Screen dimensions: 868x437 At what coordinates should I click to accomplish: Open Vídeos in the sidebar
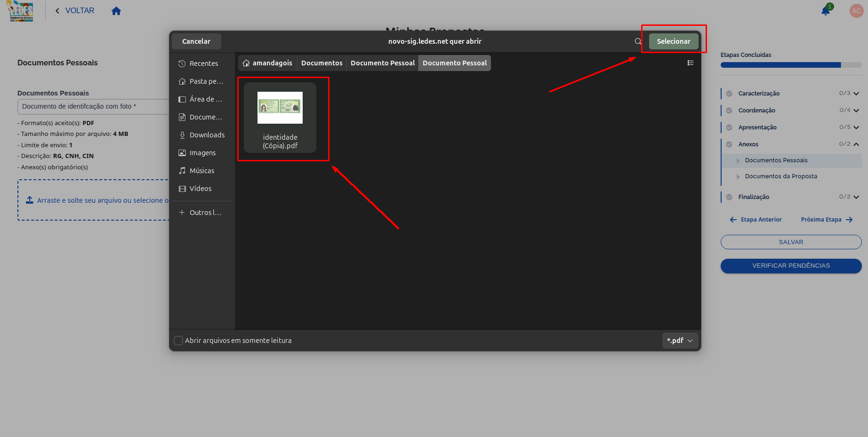202,189
